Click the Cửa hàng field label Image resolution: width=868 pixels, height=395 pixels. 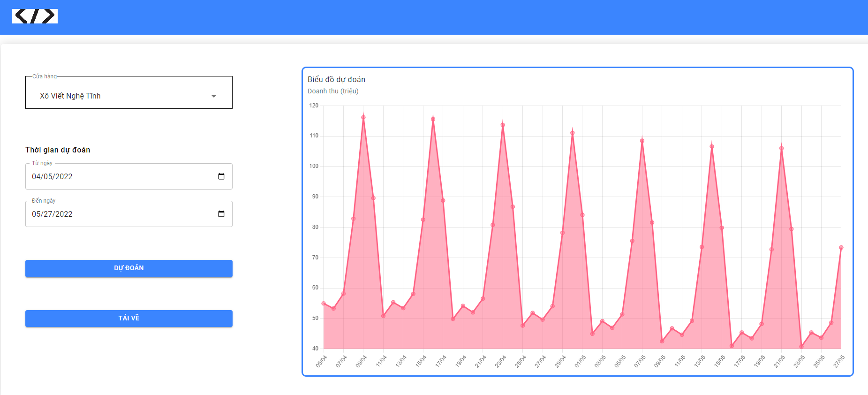(x=45, y=76)
